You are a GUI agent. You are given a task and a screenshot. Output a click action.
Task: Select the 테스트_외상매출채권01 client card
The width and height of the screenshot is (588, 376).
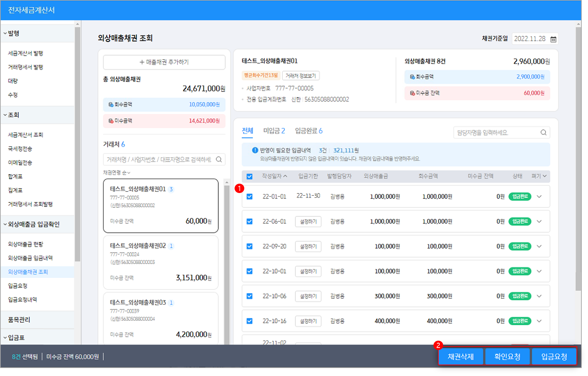[x=161, y=206]
